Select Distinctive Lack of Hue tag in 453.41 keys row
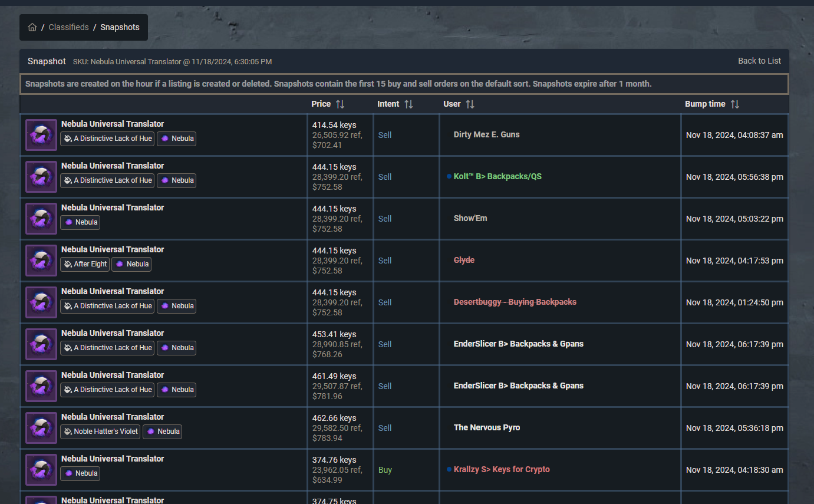 (107, 348)
